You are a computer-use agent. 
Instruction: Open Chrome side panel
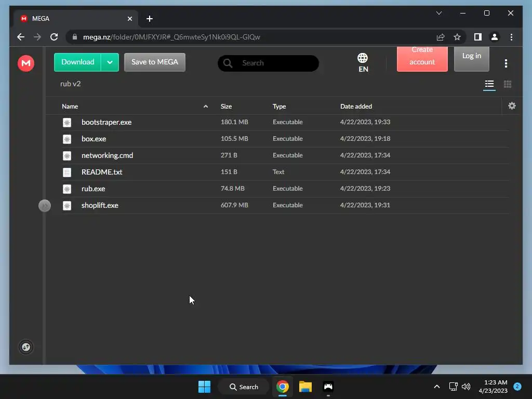click(478, 37)
